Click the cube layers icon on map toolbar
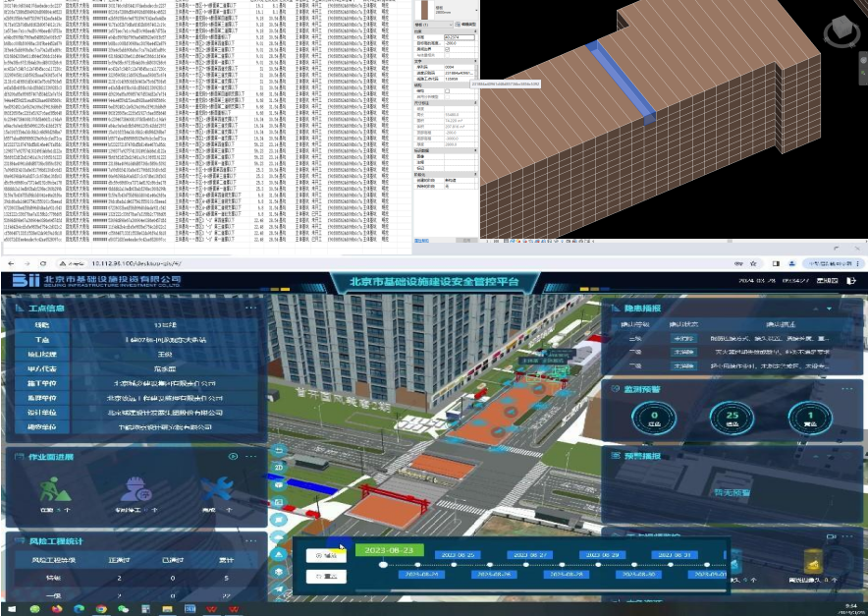 pyautogui.click(x=279, y=572)
